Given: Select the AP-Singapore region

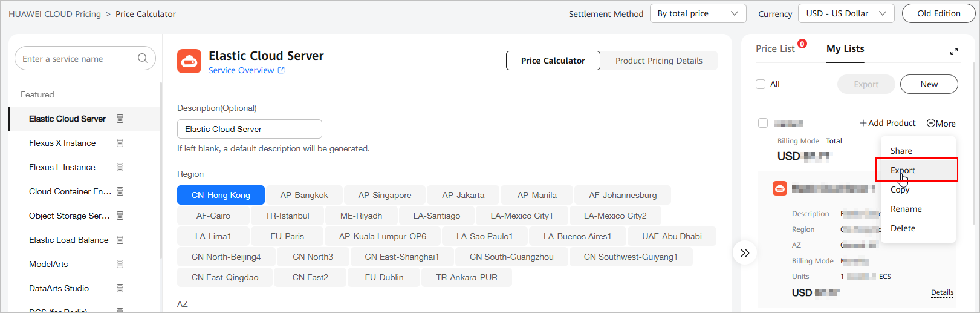Looking at the screenshot, I should pyautogui.click(x=385, y=195).
